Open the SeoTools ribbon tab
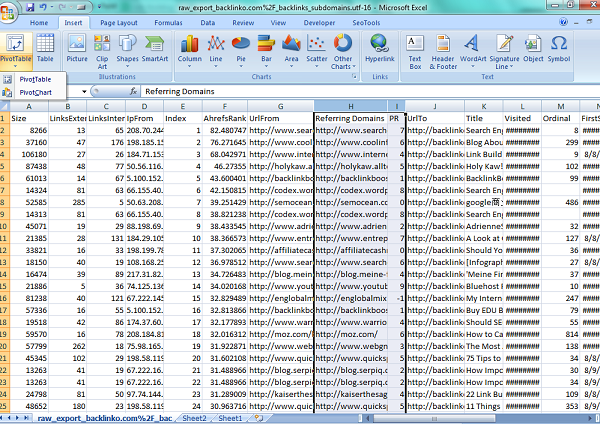 pos(366,23)
